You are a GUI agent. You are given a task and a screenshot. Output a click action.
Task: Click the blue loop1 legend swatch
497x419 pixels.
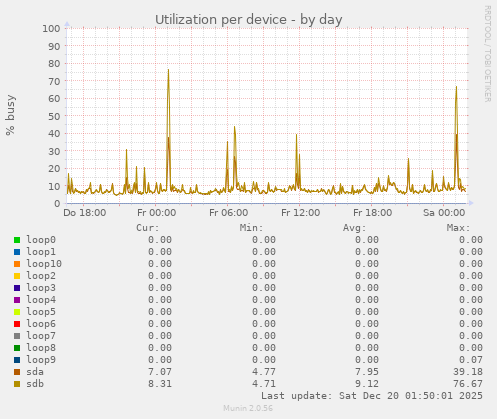(x=17, y=252)
